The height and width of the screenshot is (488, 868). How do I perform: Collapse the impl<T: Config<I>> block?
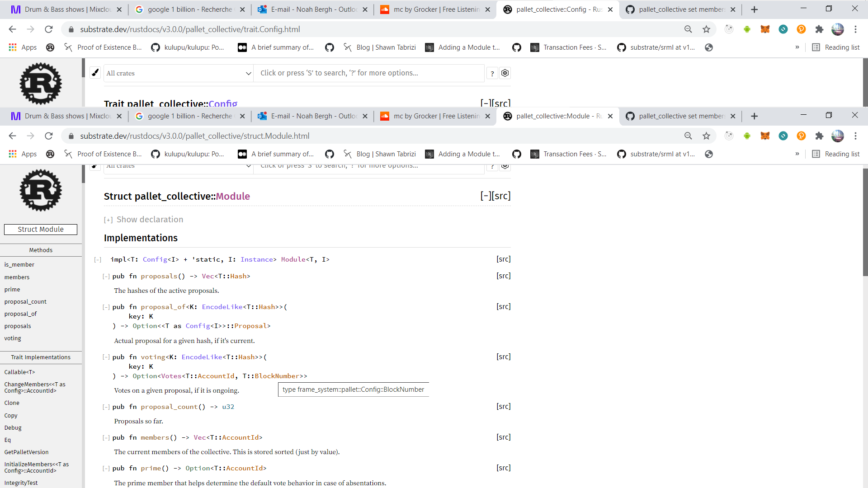[98, 259]
